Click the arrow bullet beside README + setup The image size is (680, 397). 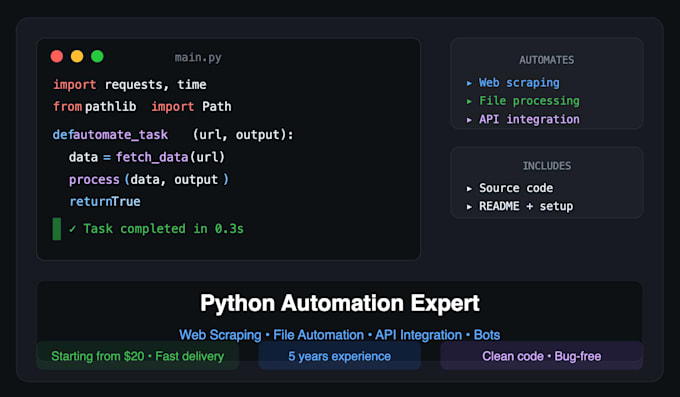(469, 207)
